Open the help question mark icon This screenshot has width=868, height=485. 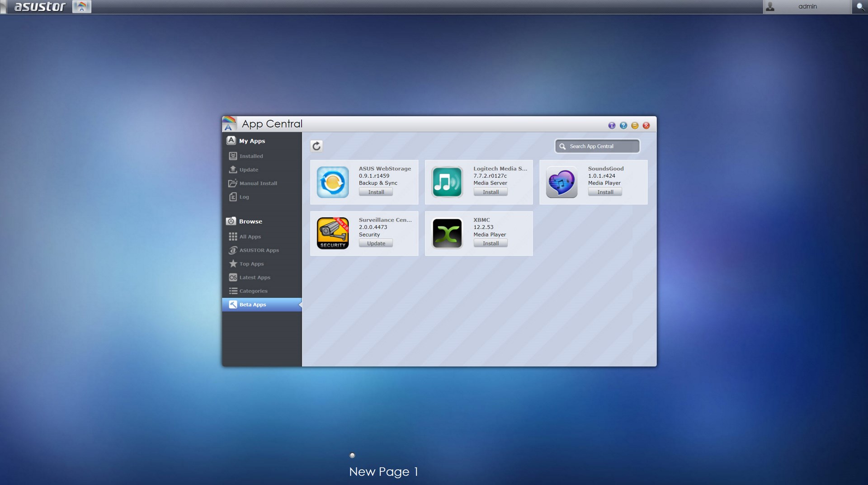(x=623, y=126)
